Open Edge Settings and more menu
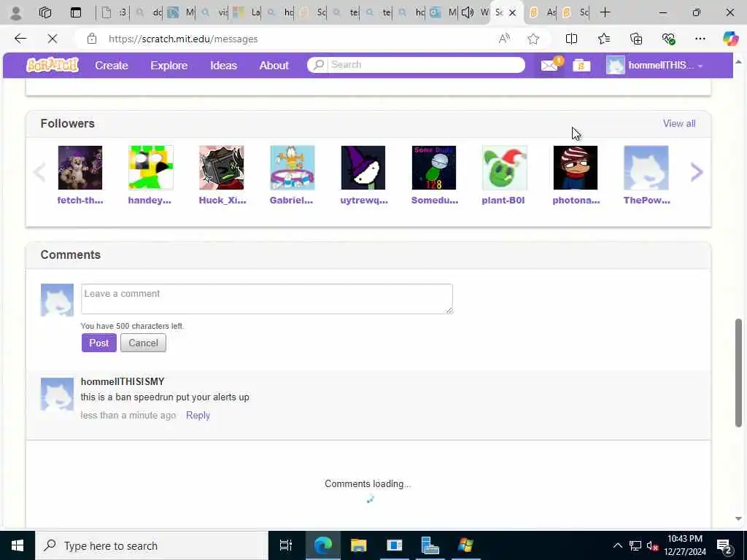 click(700, 39)
